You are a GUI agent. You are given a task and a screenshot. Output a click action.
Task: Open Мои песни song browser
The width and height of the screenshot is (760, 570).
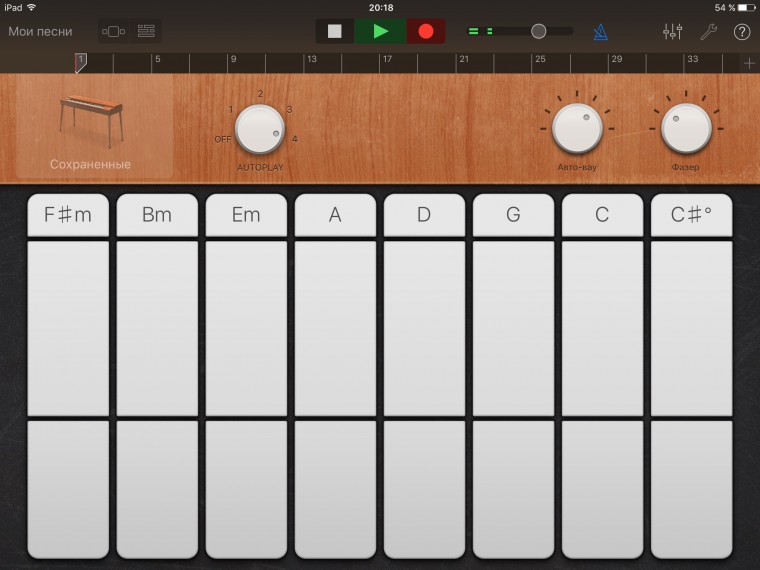click(40, 32)
